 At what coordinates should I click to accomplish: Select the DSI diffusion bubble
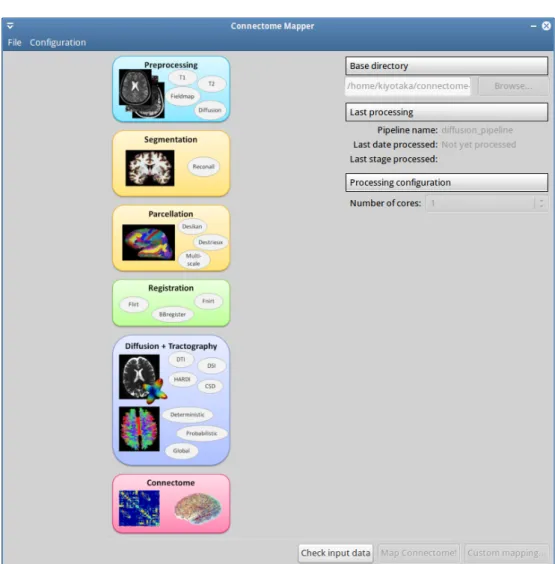pyautogui.click(x=211, y=366)
